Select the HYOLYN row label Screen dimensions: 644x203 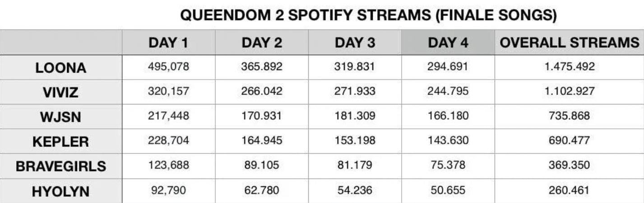pos(61,190)
